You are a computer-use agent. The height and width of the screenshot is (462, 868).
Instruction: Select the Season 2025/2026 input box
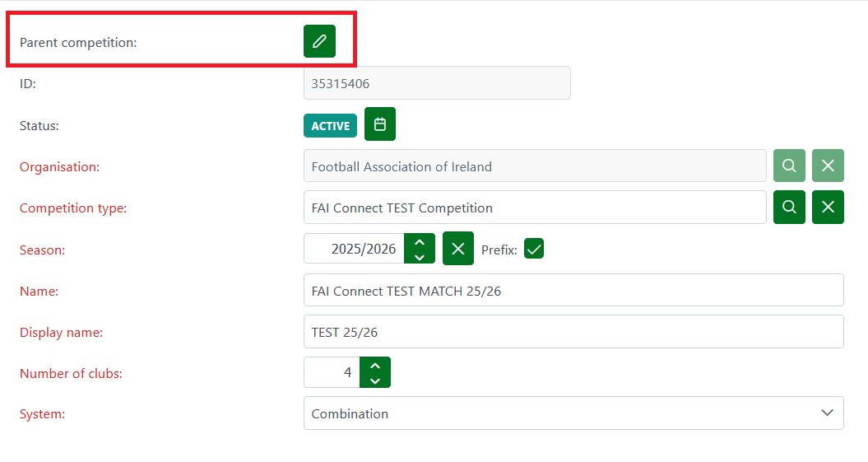[355, 249]
